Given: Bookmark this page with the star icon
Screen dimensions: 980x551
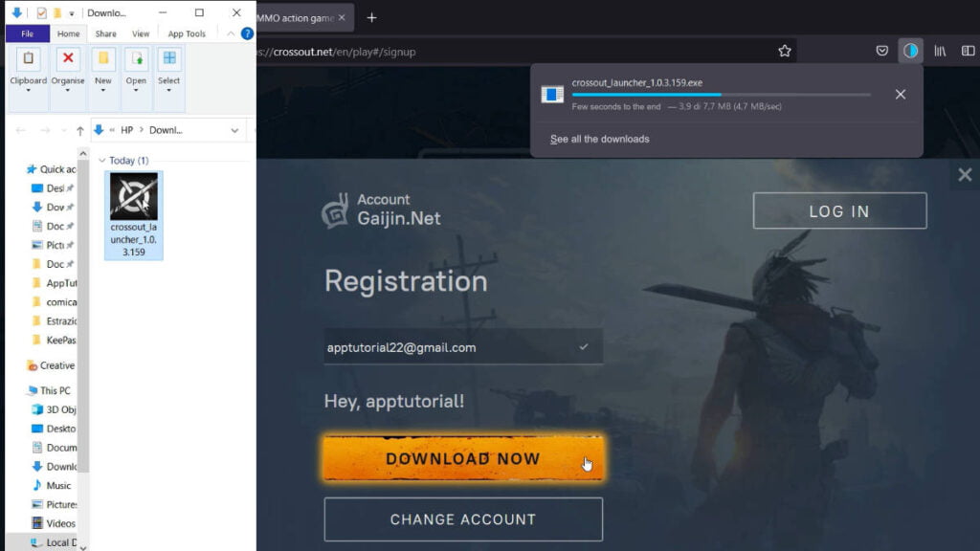Looking at the screenshot, I should click(785, 51).
